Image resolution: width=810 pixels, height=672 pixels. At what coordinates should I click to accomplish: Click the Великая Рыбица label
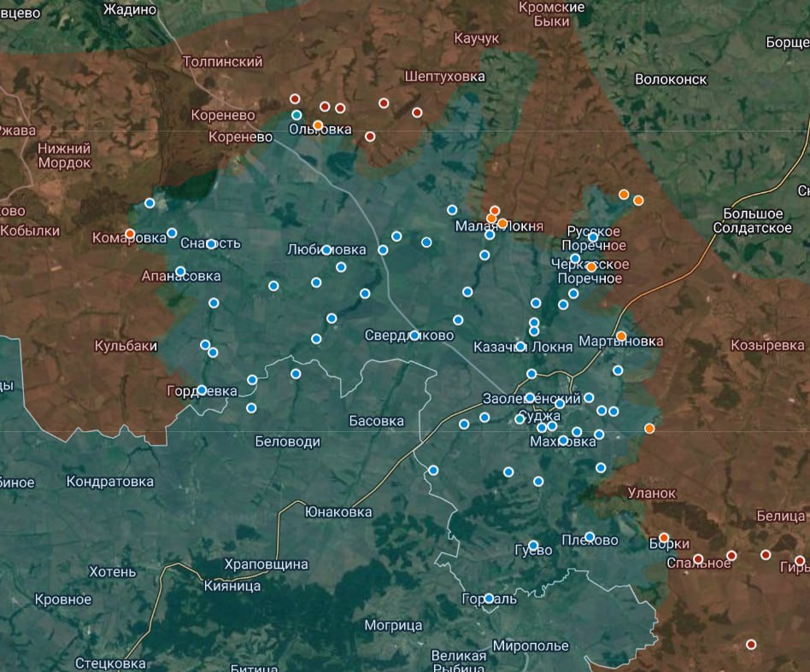coord(459,662)
